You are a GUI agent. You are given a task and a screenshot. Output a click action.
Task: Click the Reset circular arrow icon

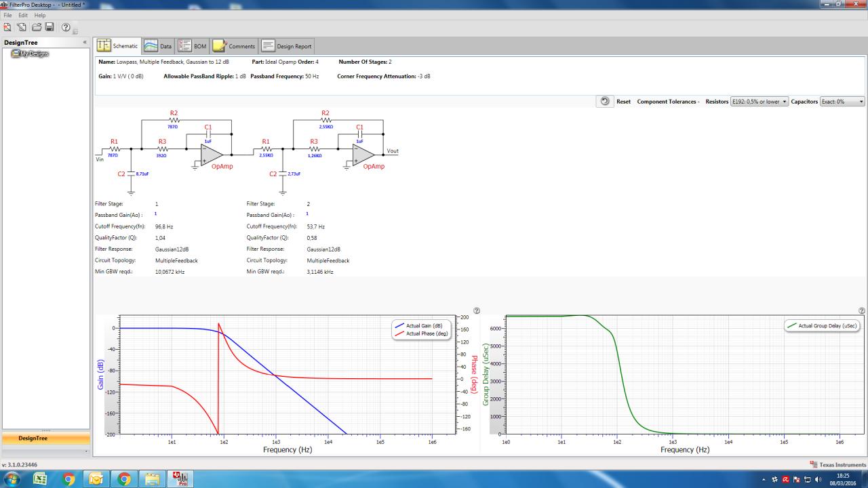605,101
